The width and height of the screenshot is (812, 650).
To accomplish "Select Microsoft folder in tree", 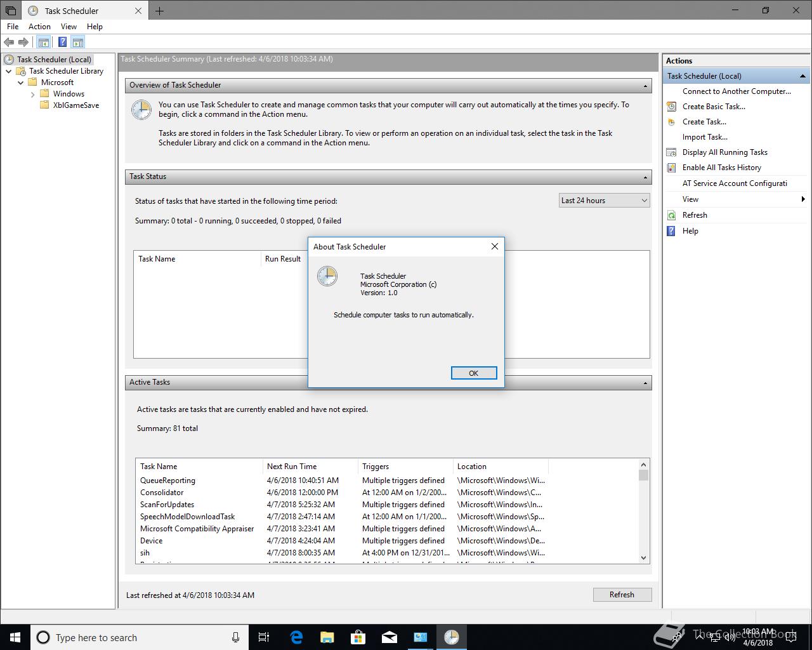I will (x=57, y=83).
